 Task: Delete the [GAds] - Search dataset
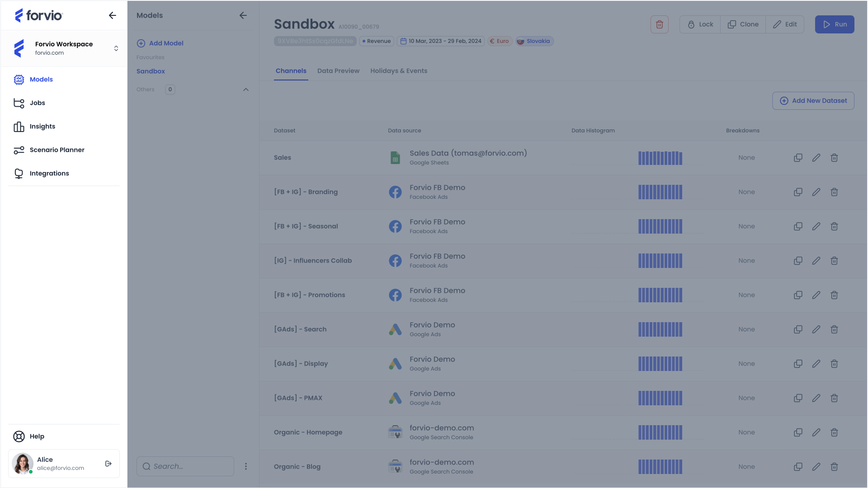click(834, 329)
